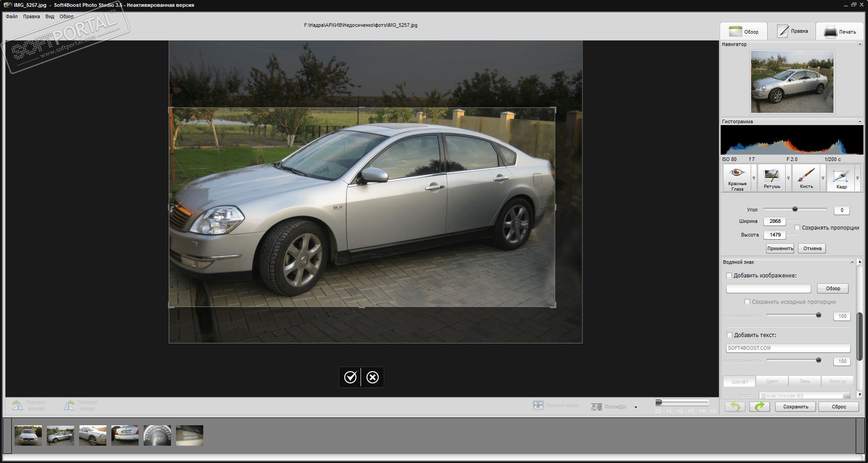The width and height of the screenshot is (868, 463).
Task: Switch to the Контур tab
Action: click(x=838, y=381)
